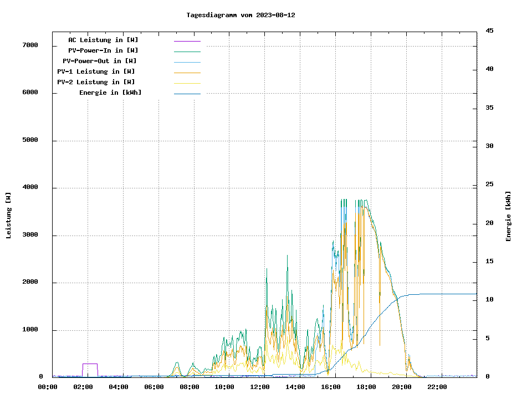The width and height of the screenshot is (532, 399).
Task: Select the PV-Power-Out legend label
Action: (100, 61)
